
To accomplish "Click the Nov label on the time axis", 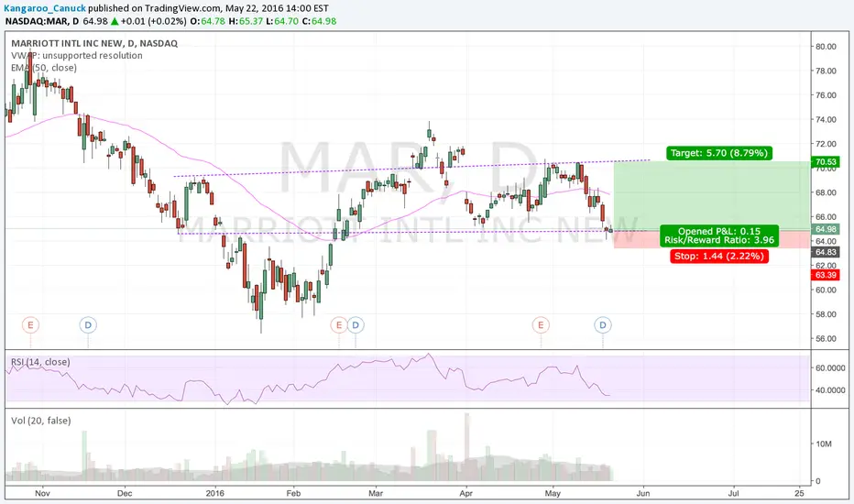I will coord(42,493).
